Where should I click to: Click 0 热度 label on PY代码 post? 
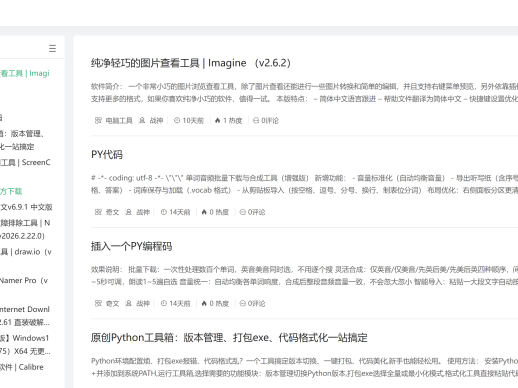pos(219,212)
